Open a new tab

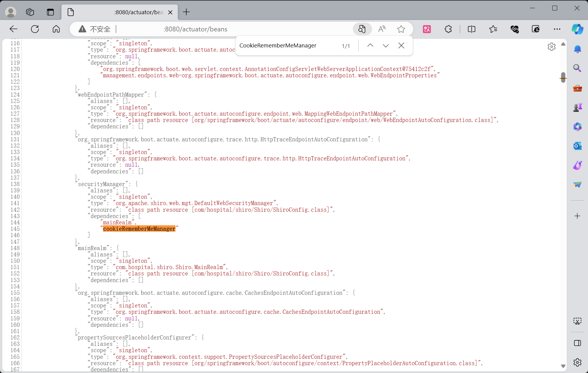point(186,12)
